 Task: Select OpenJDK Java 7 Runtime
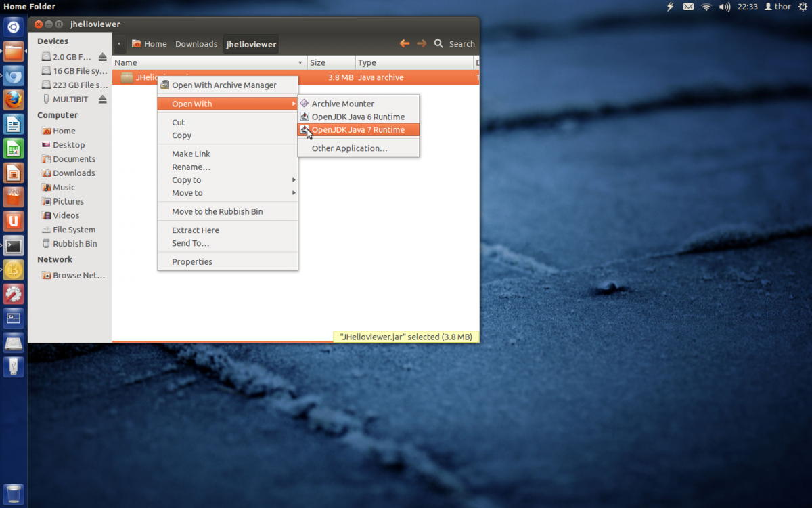[359, 129]
